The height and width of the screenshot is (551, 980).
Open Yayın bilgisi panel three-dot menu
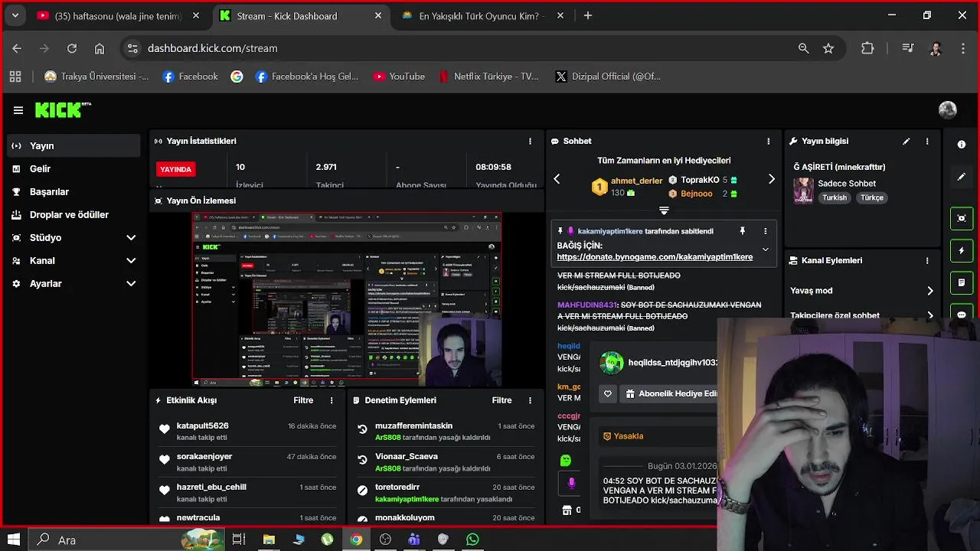tap(927, 141)
